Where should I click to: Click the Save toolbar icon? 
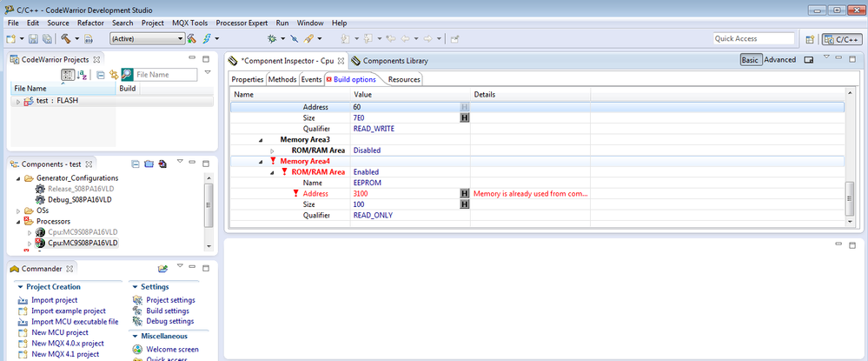(x=33, y=39)
